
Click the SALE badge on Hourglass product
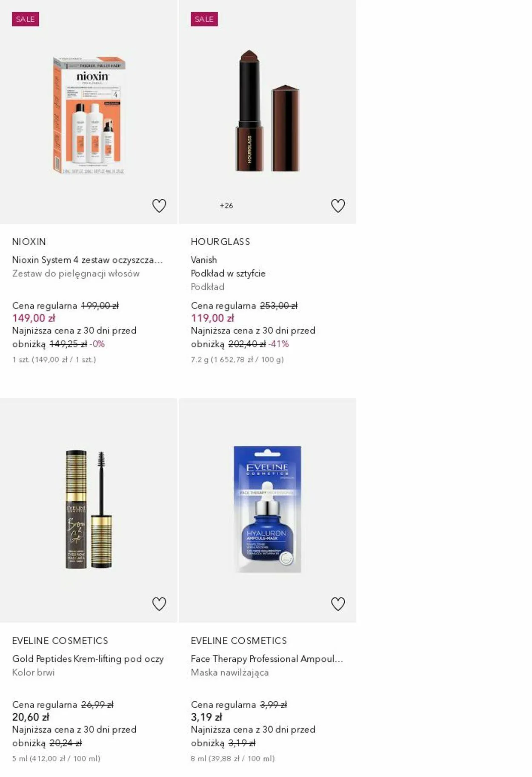[x=204, y=19]
